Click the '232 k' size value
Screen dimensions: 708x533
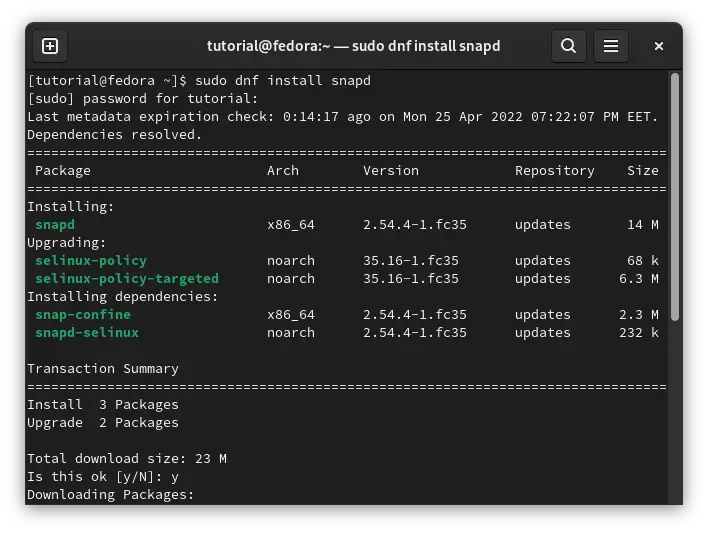point(638,332)
